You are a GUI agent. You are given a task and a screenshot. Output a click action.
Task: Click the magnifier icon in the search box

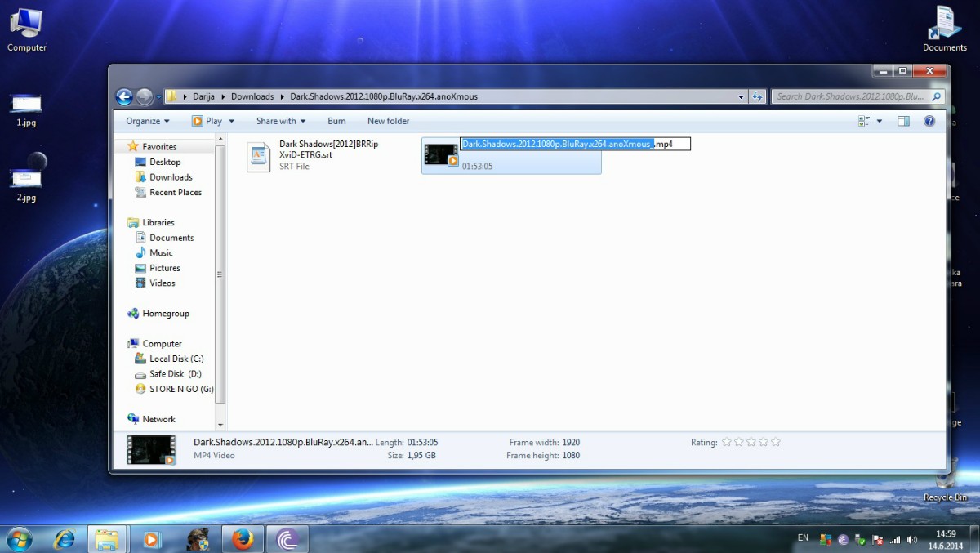click(x=937, y=96)
